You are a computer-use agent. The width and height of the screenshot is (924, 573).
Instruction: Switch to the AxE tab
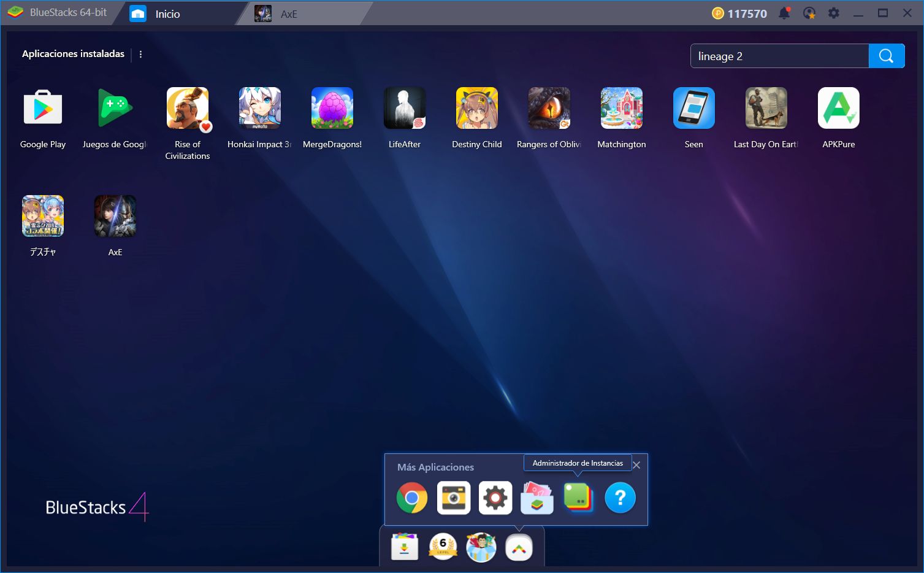304,13
